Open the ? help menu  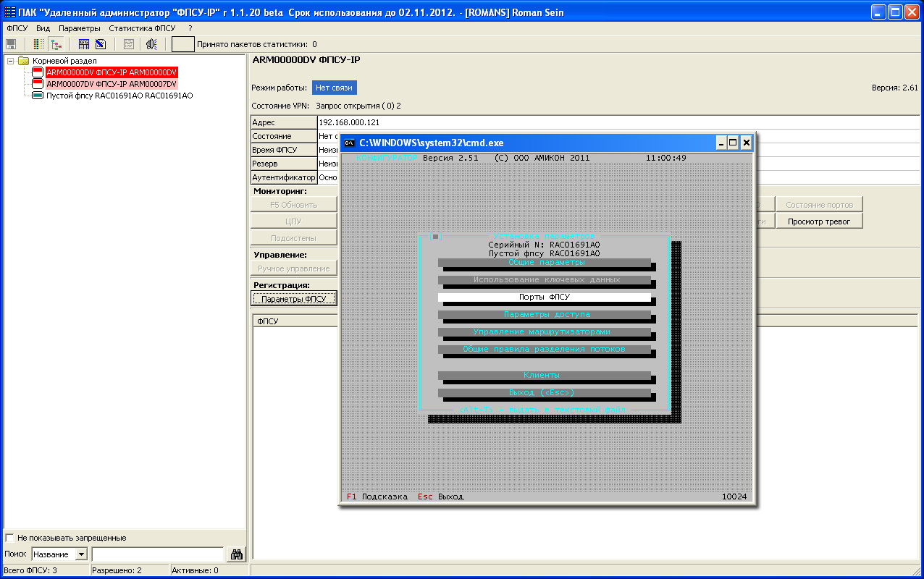pos(190,28)
